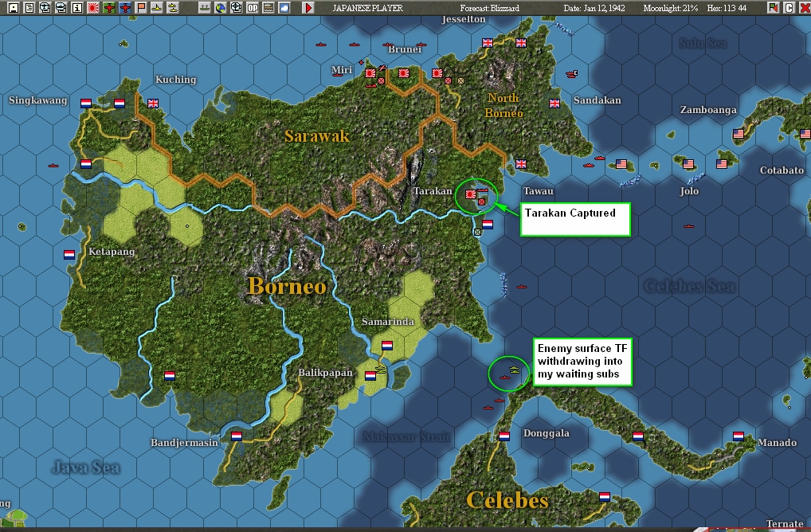Viewport: 811px width, 532px height.
Task: Select the British flag base at Tawau
Action: click(521, 164)
